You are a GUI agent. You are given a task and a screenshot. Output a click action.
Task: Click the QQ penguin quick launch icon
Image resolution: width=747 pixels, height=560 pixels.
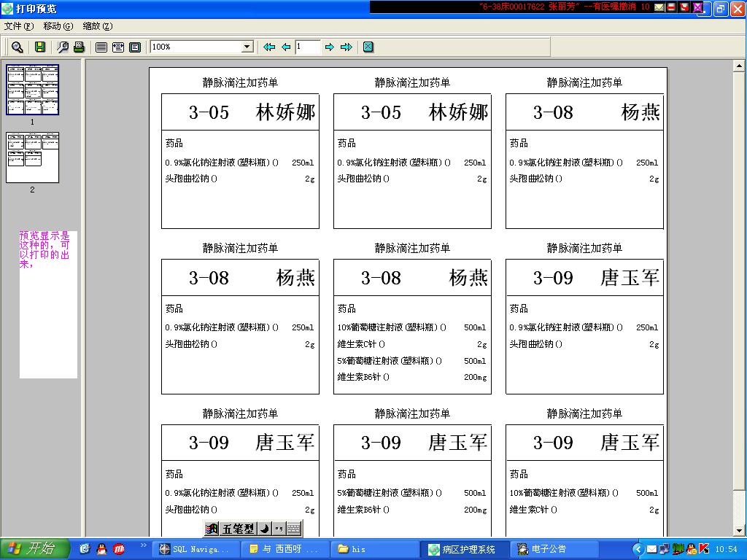[x=101, y=549]
